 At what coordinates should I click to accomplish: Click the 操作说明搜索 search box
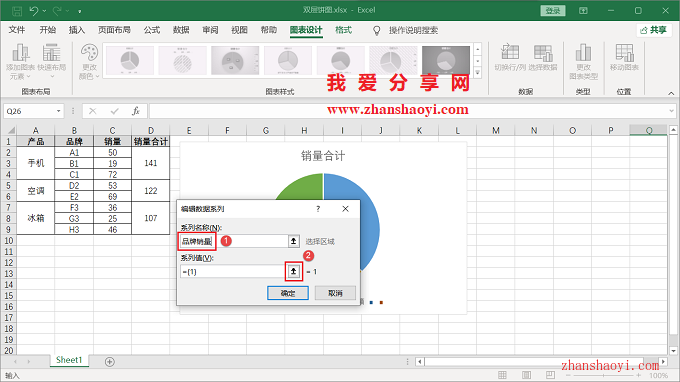point(413,30)
